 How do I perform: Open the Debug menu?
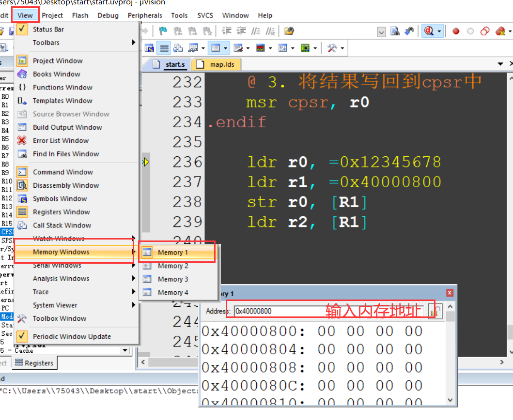click(108, 15)
